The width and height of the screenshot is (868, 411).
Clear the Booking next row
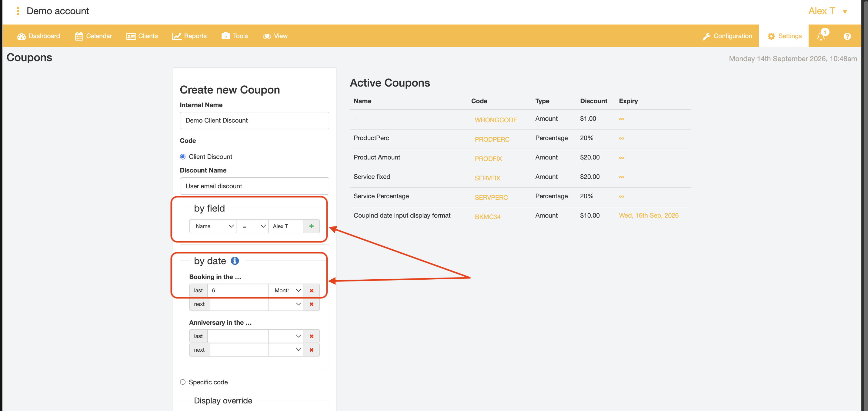[x=311, y=304]
